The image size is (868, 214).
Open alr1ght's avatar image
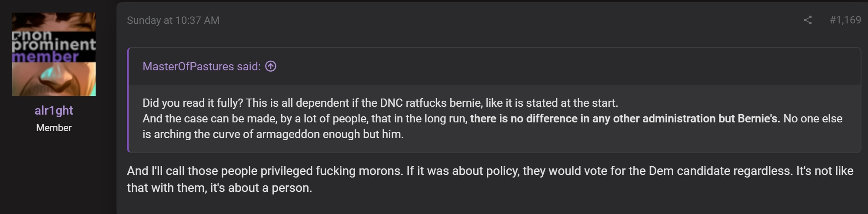point(54,54)
